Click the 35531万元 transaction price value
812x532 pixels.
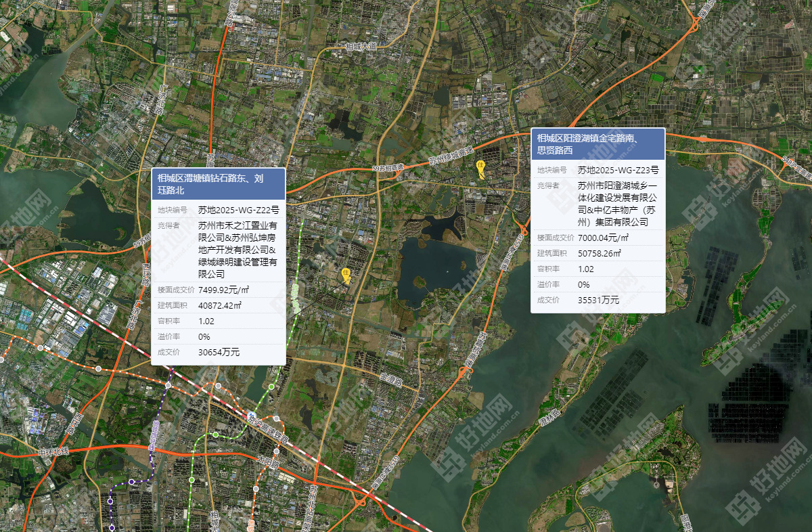(598, 300)
